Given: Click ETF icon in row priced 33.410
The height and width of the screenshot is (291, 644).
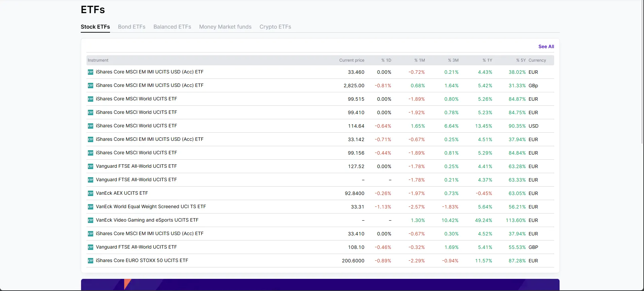Looking at the screenshot, I should (x=91, y=234).
